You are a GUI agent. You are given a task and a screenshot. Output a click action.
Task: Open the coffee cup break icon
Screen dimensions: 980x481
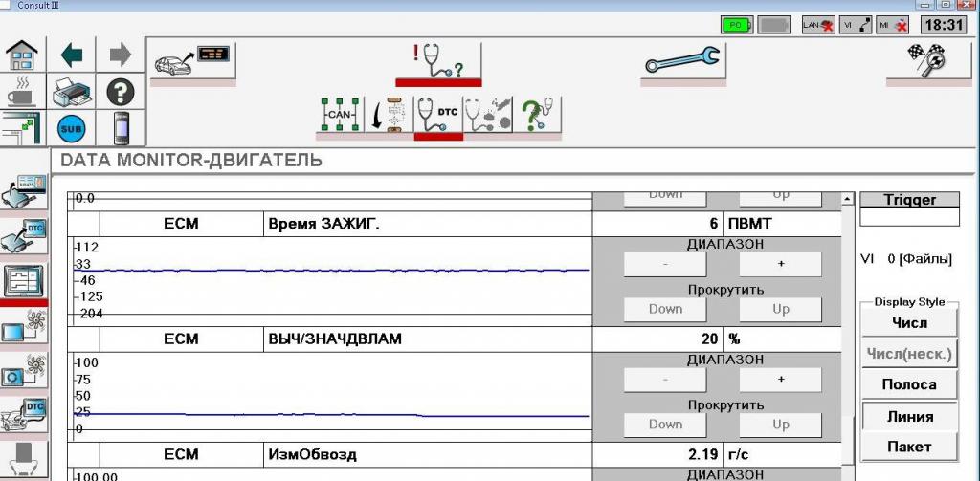(24, 92)
